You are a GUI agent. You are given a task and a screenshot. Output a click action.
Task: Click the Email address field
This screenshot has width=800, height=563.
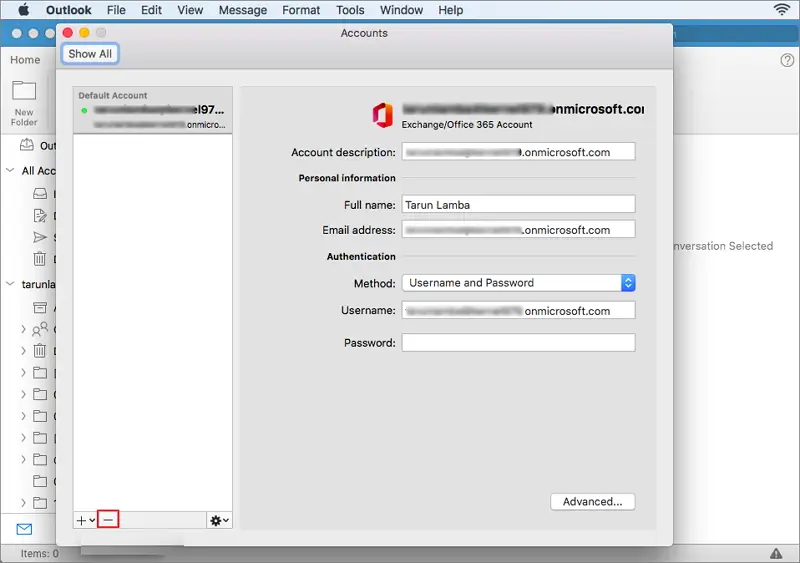pyautogui.click(x=518, y=230)
